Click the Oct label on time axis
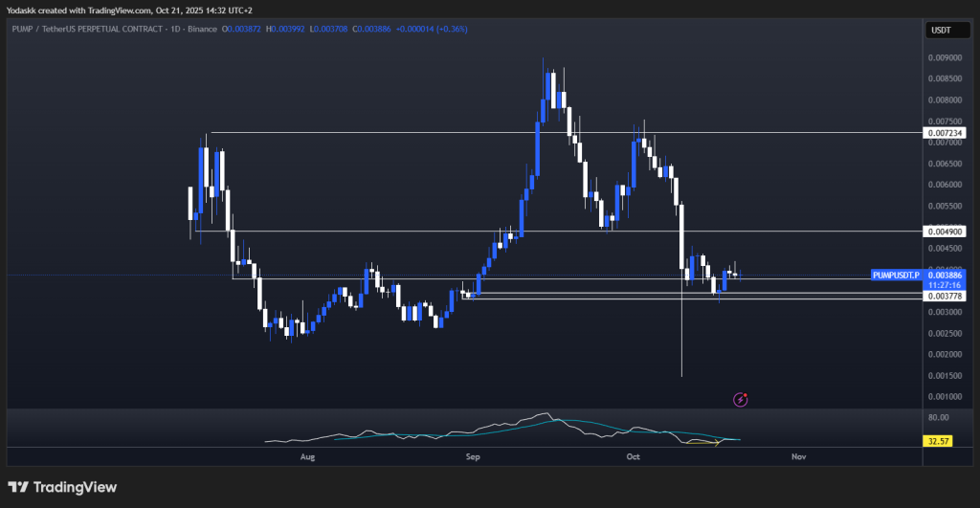The image size is (980, 508). point(633,457)
